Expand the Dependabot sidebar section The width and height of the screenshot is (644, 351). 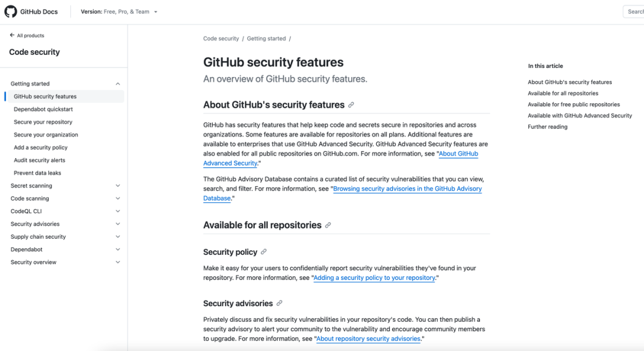tap(117, 250)
